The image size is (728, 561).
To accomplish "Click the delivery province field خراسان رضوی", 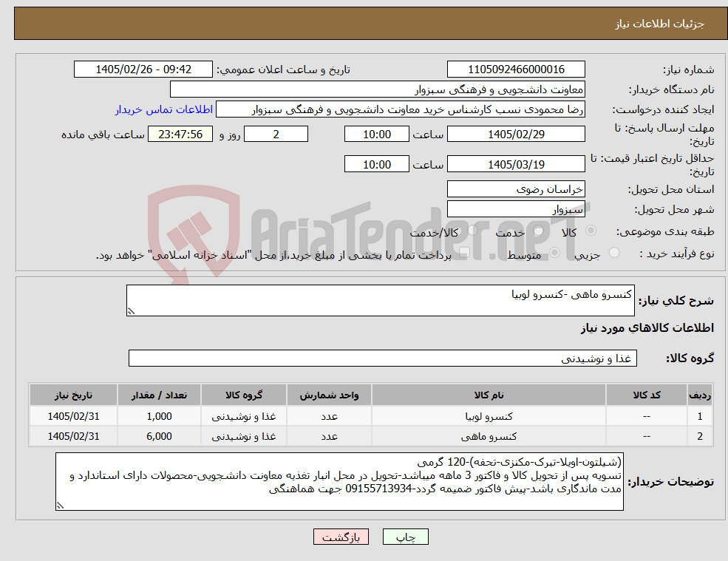I will click(516, 189).
